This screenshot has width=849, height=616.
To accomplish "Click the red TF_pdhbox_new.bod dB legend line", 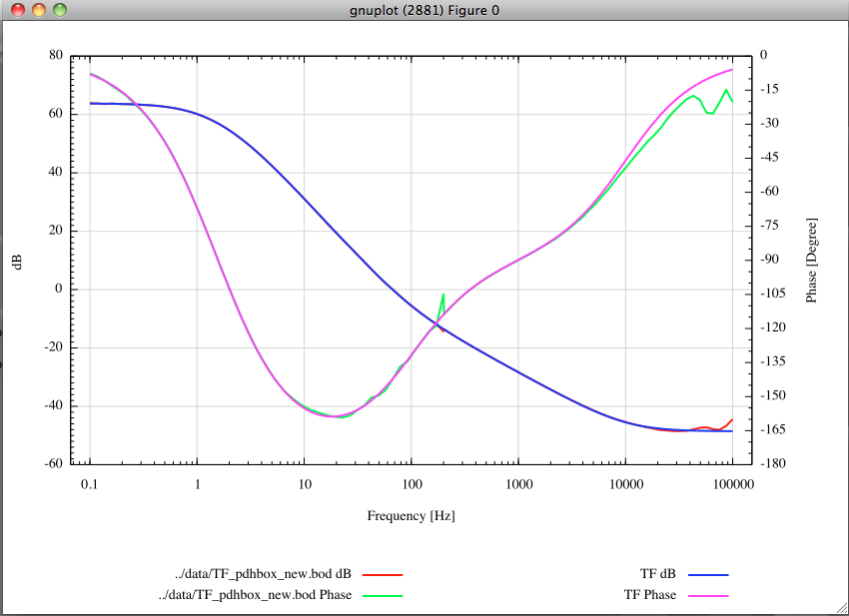I will pos(383,575).
